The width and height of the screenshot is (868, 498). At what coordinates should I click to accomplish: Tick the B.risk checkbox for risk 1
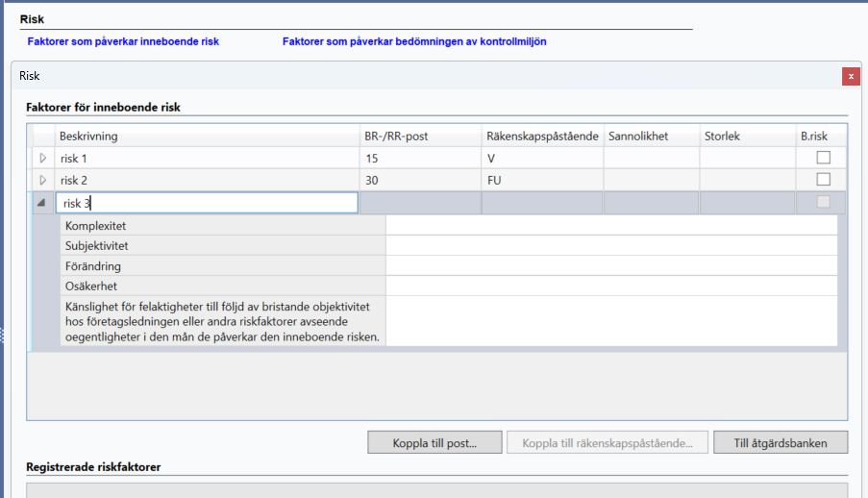[x=823, y=158]
